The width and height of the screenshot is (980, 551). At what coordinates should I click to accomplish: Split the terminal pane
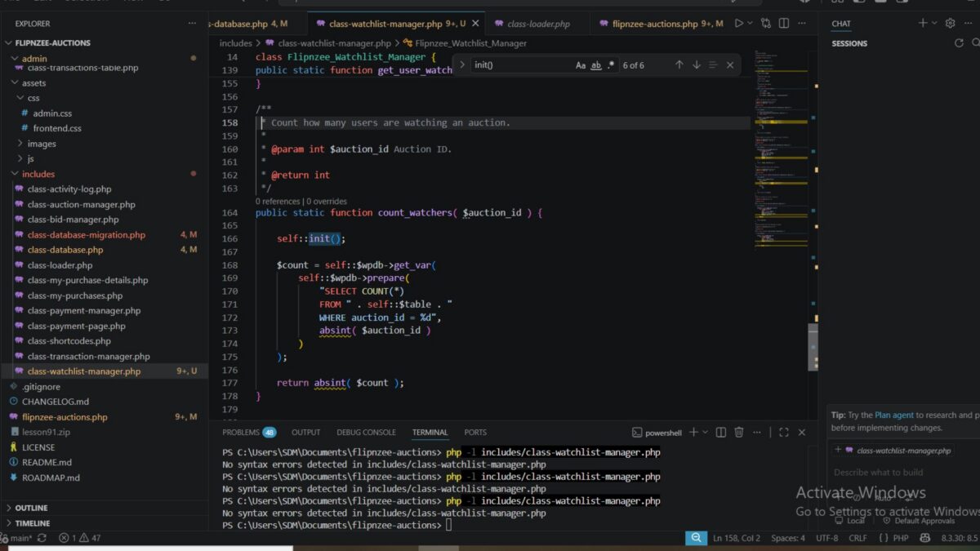(x=721, y=433)
